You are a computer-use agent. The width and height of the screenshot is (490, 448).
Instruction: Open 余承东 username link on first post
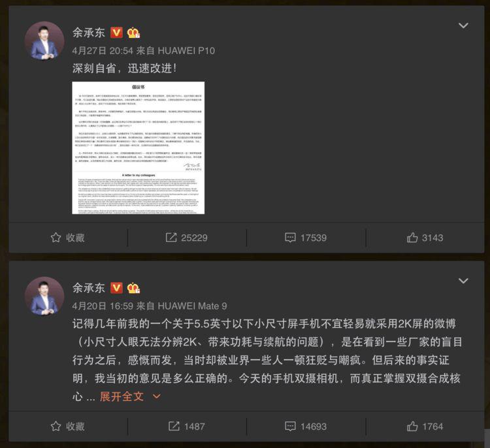pos(89,33)
